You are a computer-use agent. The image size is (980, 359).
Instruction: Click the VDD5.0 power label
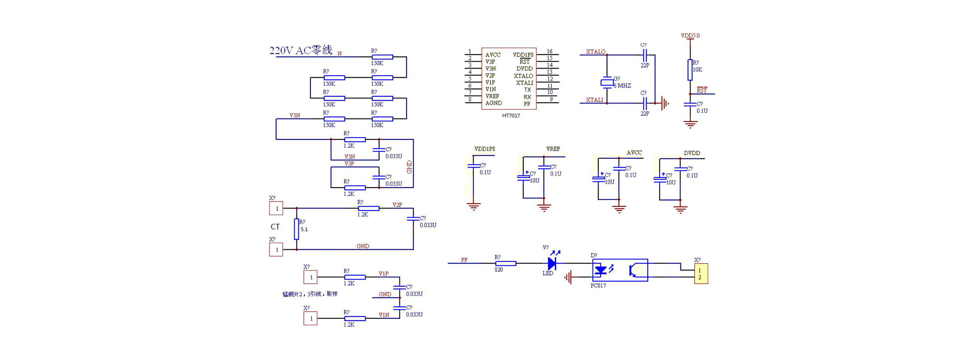coord(690,36)
